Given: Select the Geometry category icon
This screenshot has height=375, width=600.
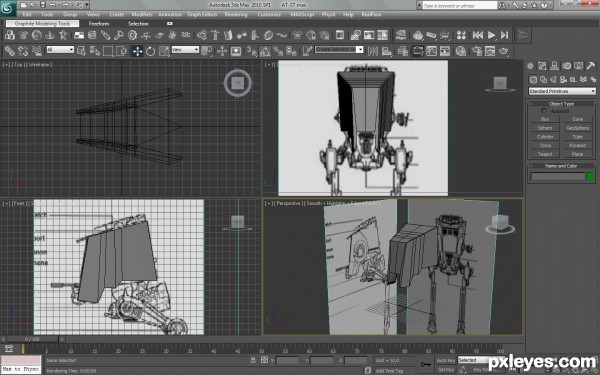Looking at the screenshot, I should (533, 80).
